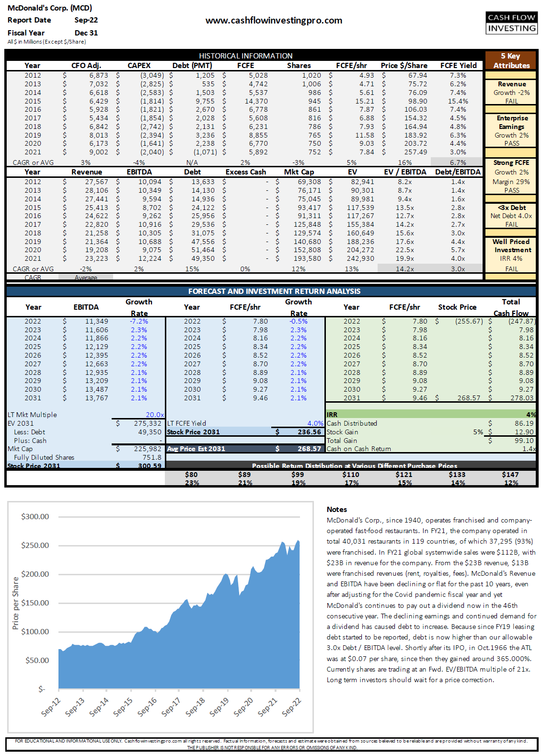Select the Historical Information section header
The height and width of the screenshot is (756, 542).
pos(245,56)
